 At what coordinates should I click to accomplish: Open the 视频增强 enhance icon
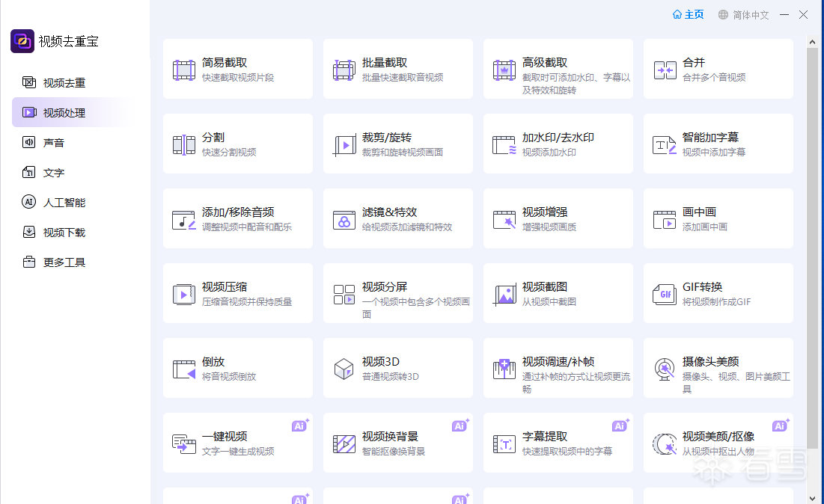pyautogui.click(x=504, y=220)
